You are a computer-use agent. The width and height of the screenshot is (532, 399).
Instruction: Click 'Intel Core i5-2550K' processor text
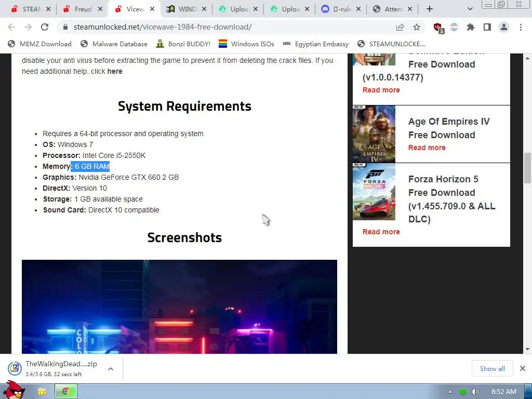114,155
